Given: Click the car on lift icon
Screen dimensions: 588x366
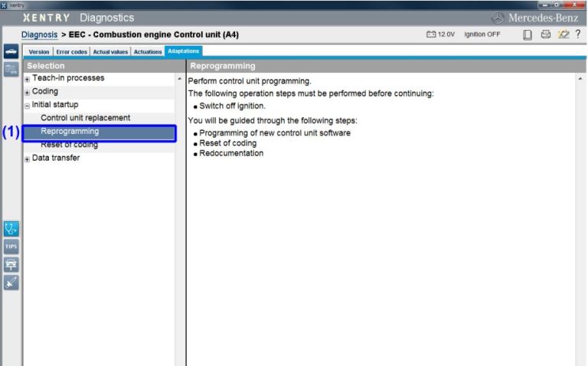Looking at the screenshot, I should coord(11,264).
